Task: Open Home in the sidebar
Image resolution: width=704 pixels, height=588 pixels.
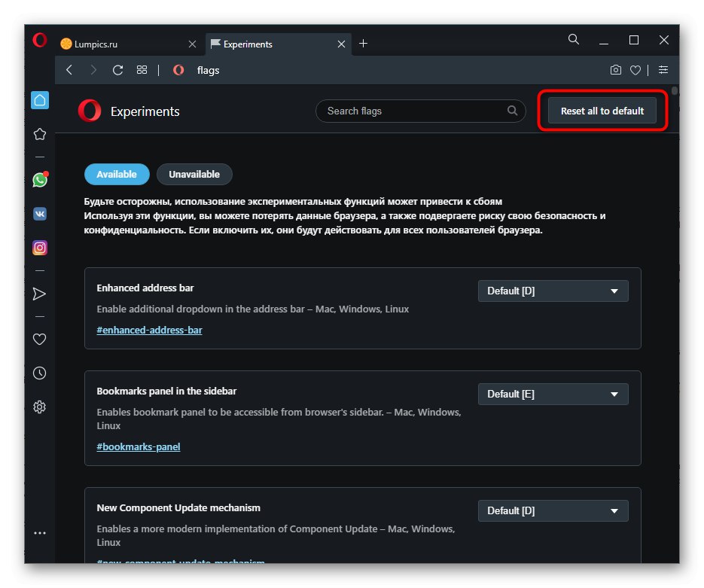Action: click(x=40, y=100)
